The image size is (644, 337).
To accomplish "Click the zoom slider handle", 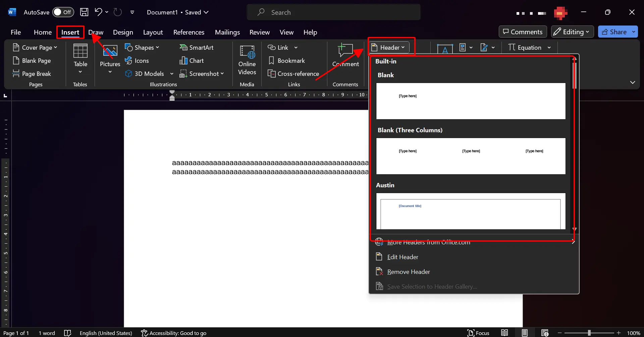I will (x=589, y=333).
